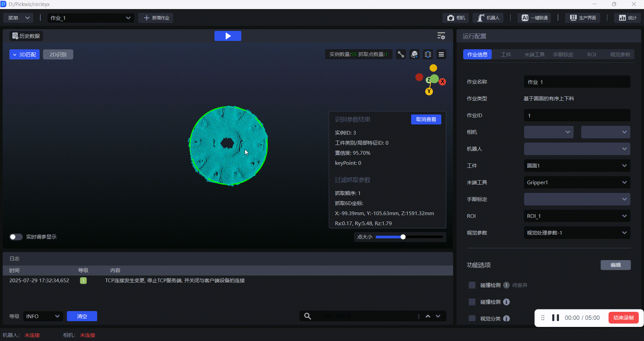Toggle the 实时调参显示 switch
Screen dimensions: 644x341
pos(16,237)
